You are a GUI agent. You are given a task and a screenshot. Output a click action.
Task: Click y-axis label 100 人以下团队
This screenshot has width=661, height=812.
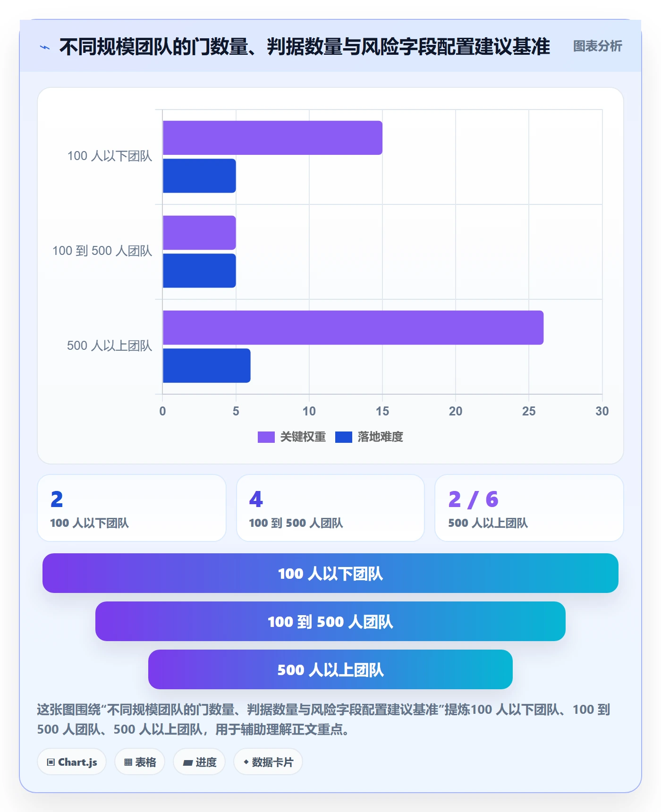point(110,156)
